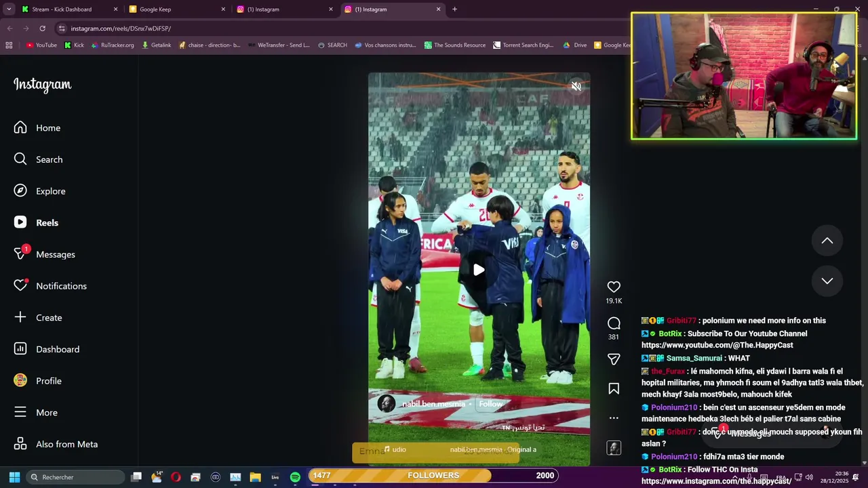The width and height of the screenshot is (868, 488).
Task: Open the weather widget on taskbar
Action: (157, 477)
